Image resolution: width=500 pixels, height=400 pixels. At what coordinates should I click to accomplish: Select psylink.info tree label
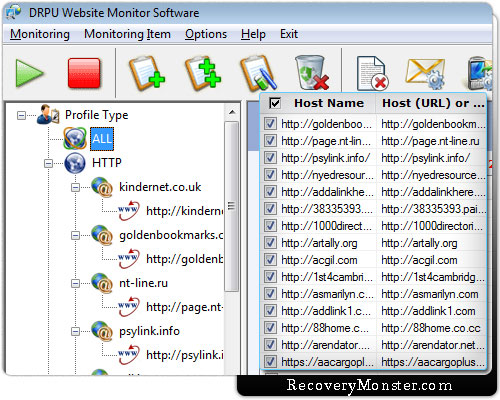point(149,331)
